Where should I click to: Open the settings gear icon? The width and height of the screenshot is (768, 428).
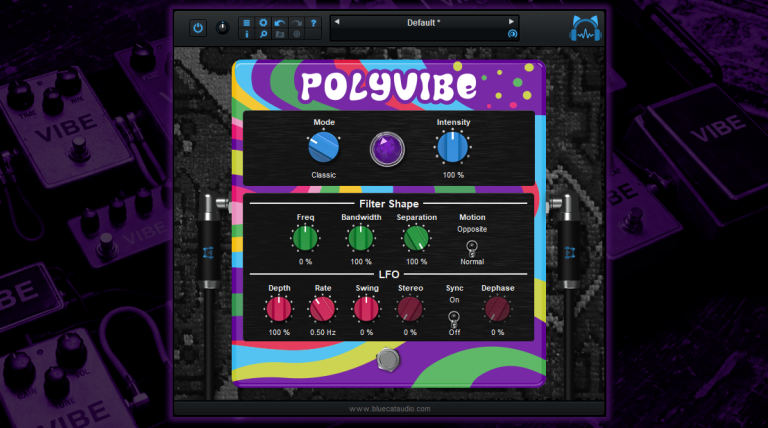click(x=263, y=23)
